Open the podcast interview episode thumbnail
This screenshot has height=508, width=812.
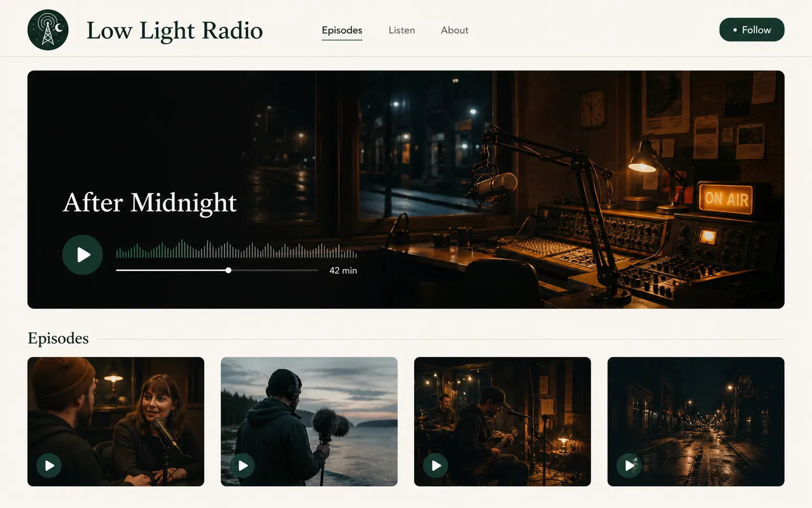click(116, 422)
